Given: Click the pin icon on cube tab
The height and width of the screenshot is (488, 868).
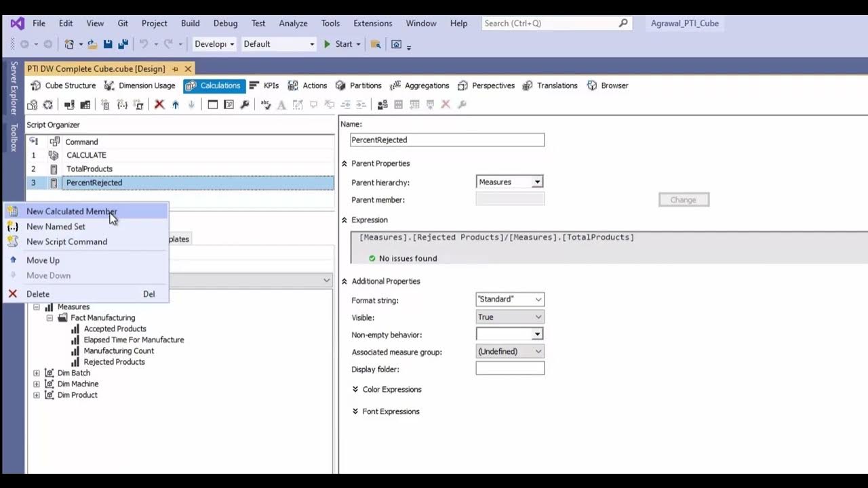Looking at the screenshot, I should [x=175, y=68].
